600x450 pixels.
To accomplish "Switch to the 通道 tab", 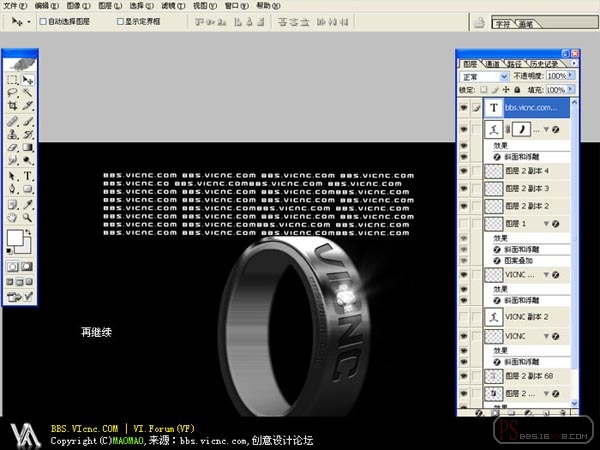I will click(x=493, y=64).
